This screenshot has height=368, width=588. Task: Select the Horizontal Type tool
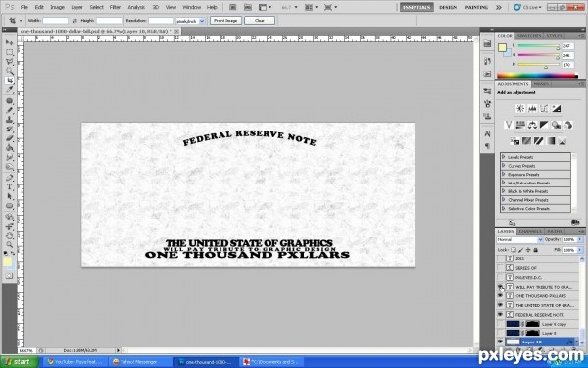point(10,187)
